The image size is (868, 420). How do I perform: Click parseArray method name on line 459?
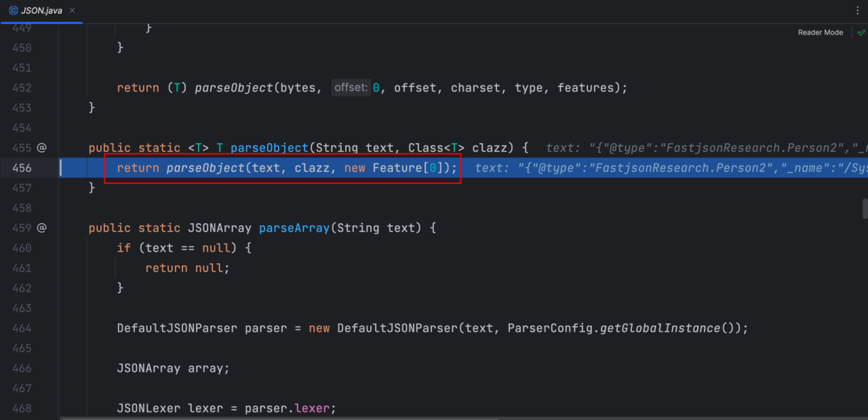(x=294, y=228)
